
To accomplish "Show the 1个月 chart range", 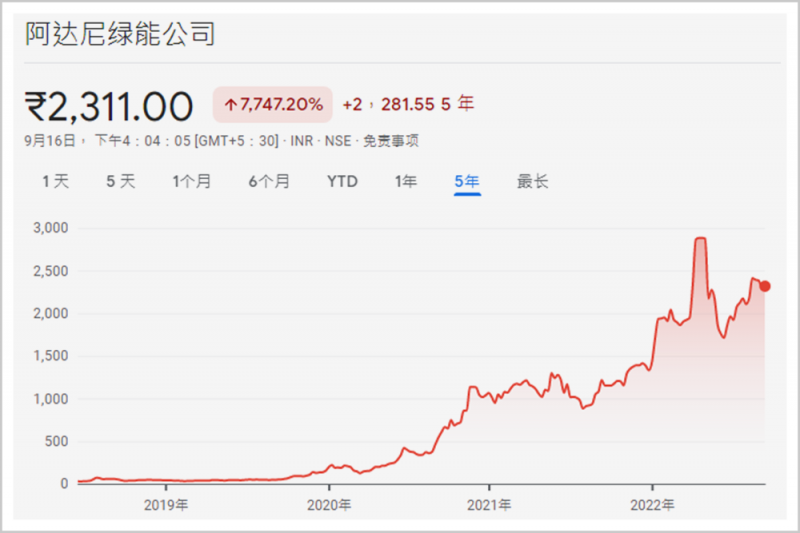I will point(191,181).
